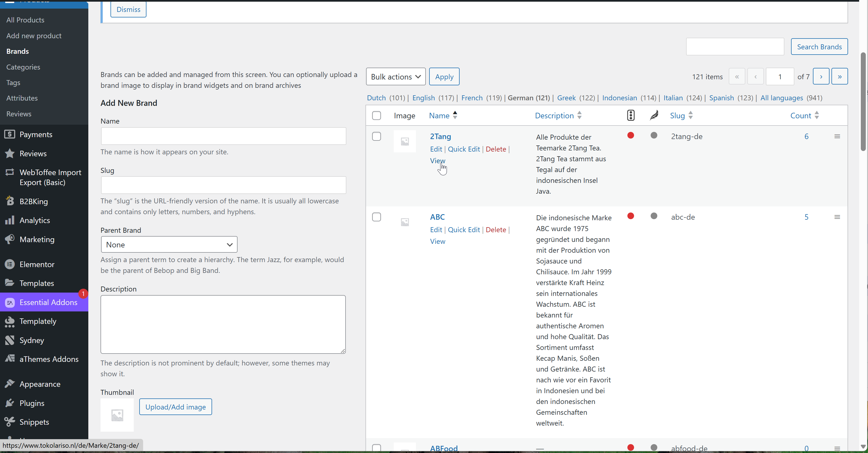Image resolution: width=868 pixels, height=453 pixels.
Task: Open Tags submenu item
Action: [13, 83]
